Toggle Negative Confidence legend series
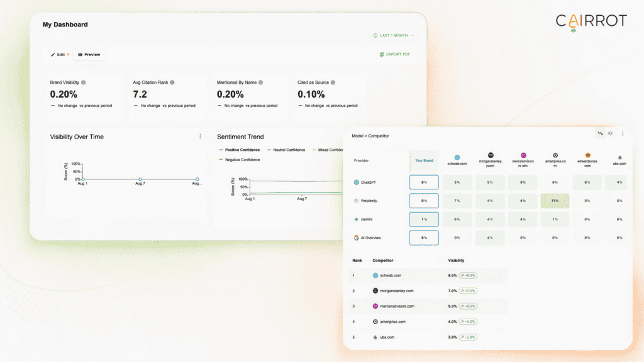Screen dimensions: 644x362 tap(240, 160)
